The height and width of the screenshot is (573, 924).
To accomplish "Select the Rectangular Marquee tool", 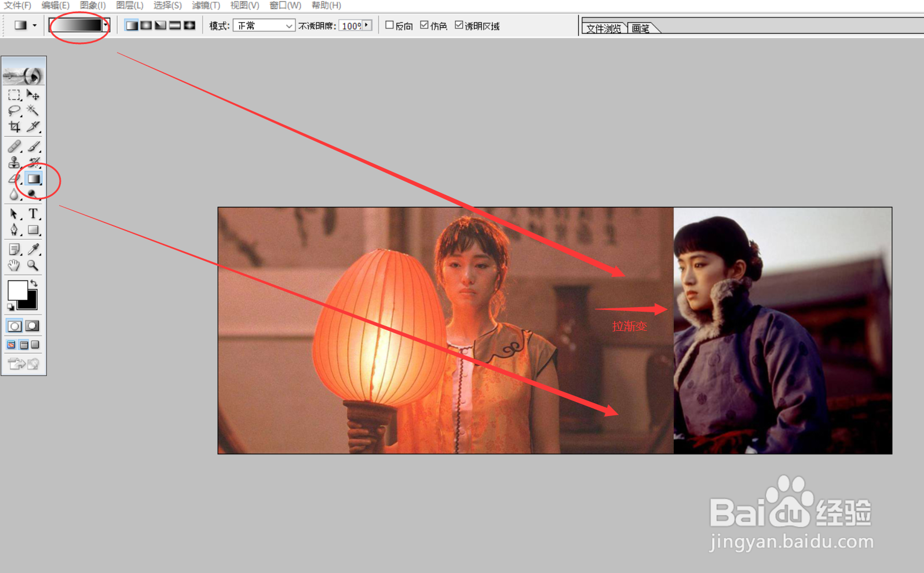I will pyautogui.click(x=14, y=95).
